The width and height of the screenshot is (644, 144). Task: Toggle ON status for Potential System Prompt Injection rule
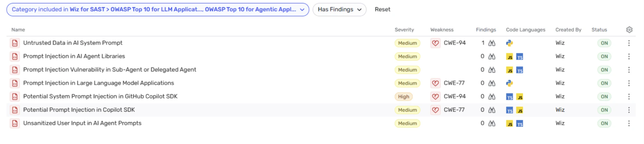pyautogui.click(x=604, y=97)
